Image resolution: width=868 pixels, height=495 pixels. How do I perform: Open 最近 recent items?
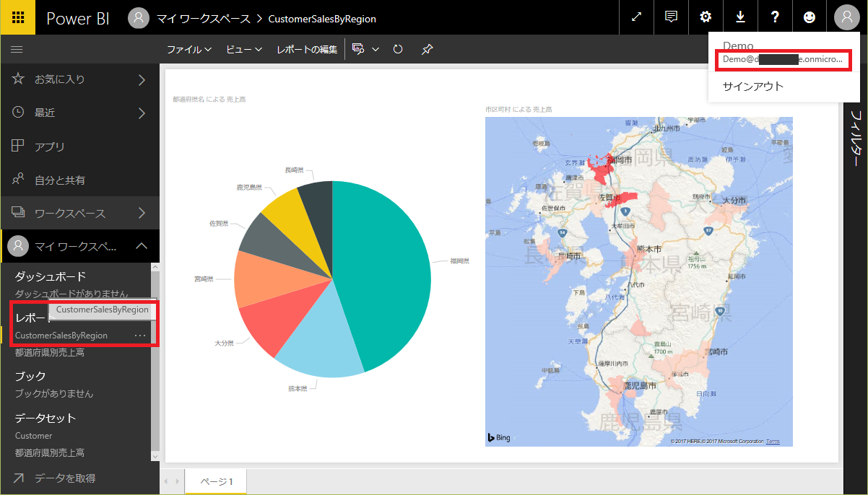[45, 113]
